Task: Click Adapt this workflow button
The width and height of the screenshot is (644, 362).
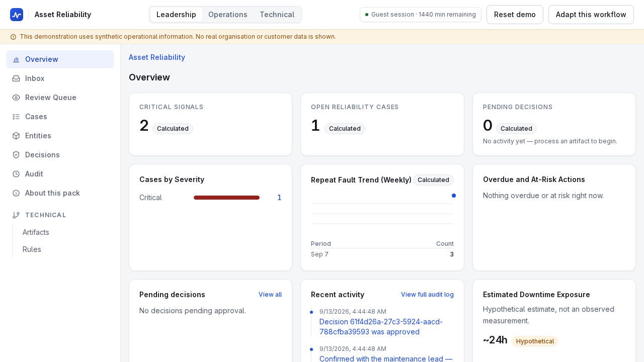Action: pyautogui.click(x=591, y=15)
